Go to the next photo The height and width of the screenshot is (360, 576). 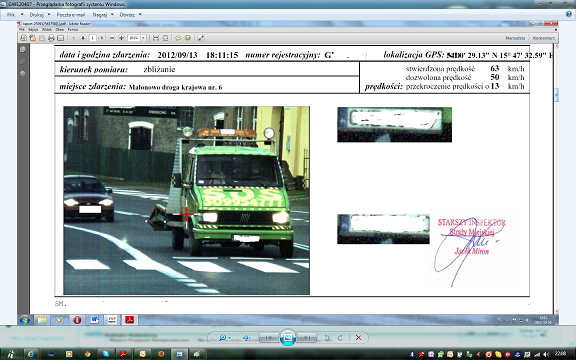(307, 338)
